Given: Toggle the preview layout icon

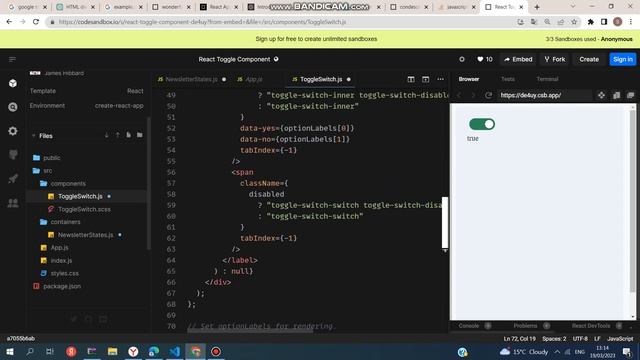Looking at the screenshot, I should (425, 79).
